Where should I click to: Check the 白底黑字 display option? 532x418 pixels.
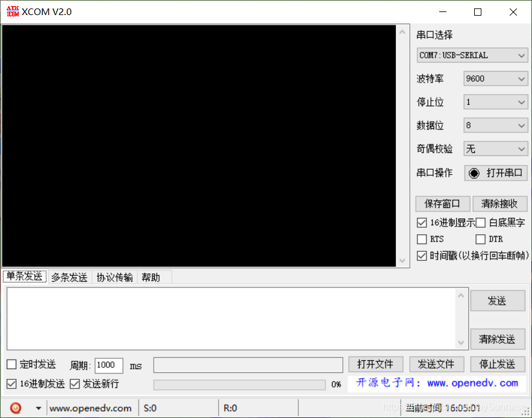pos(480,222)
